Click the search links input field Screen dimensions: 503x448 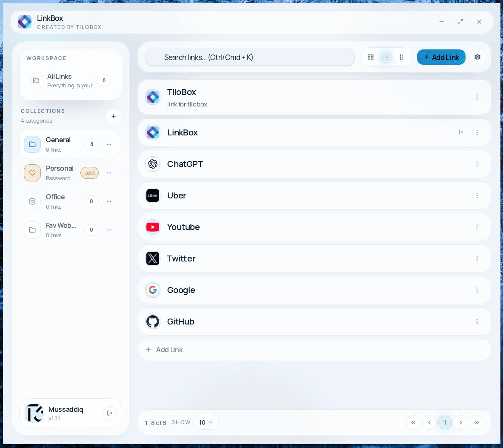click(250, 57)
